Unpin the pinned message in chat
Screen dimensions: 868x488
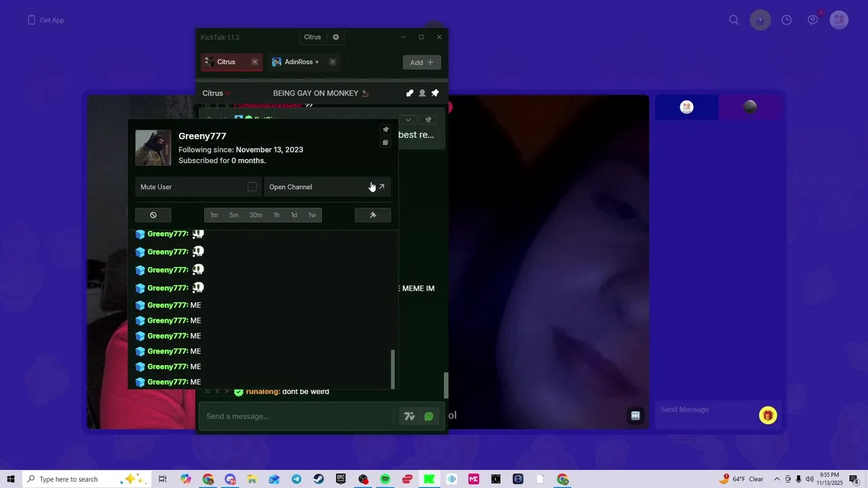click(428, 120)
